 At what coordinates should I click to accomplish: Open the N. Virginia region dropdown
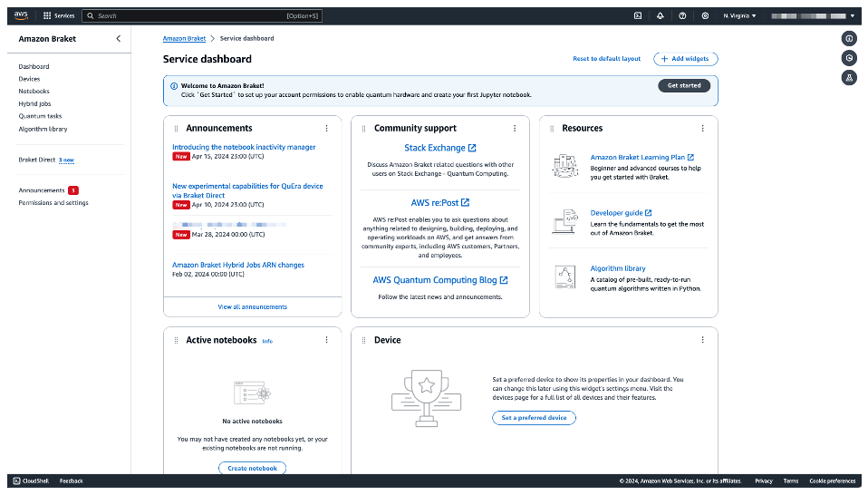click(x=739, y=15)
